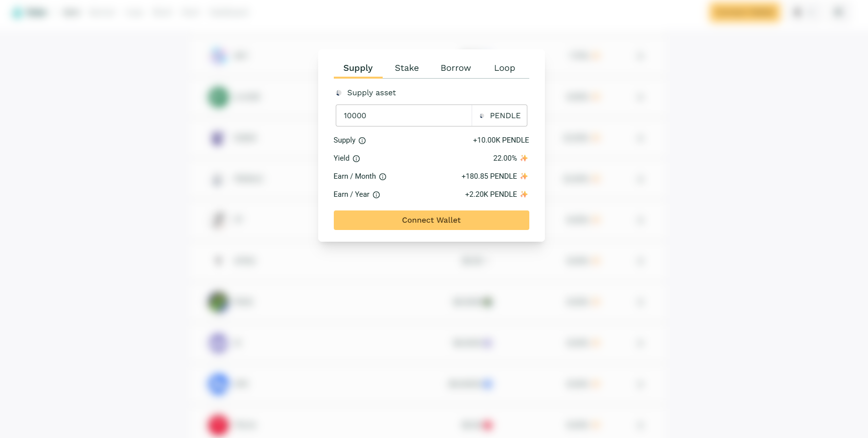The image size is (868, 438).
Task: Click the +10.00K PENDLE supply value
Action: 500,140
